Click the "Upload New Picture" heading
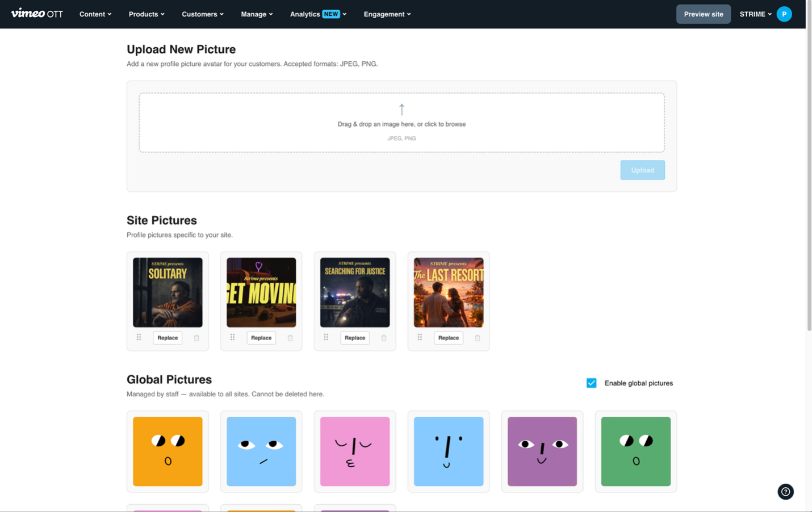This screenshot has width=812, height=515. click(181, 49)
